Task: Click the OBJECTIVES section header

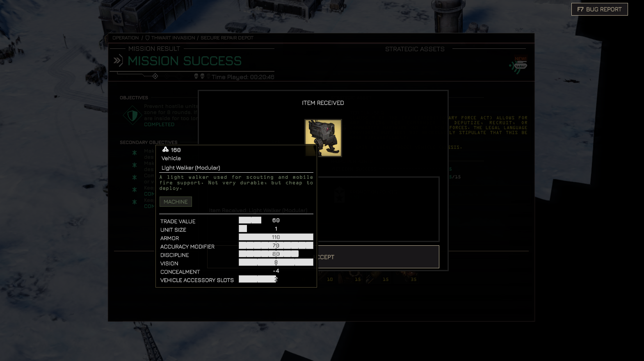Action: [x=134, y=98]
